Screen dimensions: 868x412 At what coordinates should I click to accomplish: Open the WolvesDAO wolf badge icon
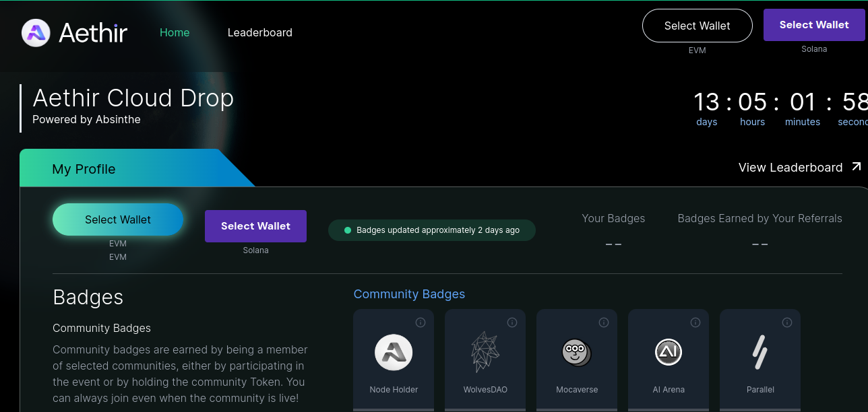485,352
